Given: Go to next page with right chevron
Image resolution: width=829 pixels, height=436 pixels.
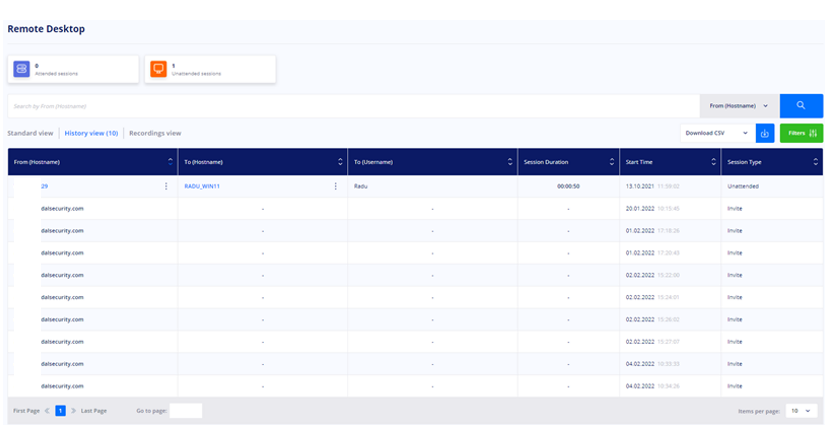Looking at the screenshot, I should click(73, 411).
